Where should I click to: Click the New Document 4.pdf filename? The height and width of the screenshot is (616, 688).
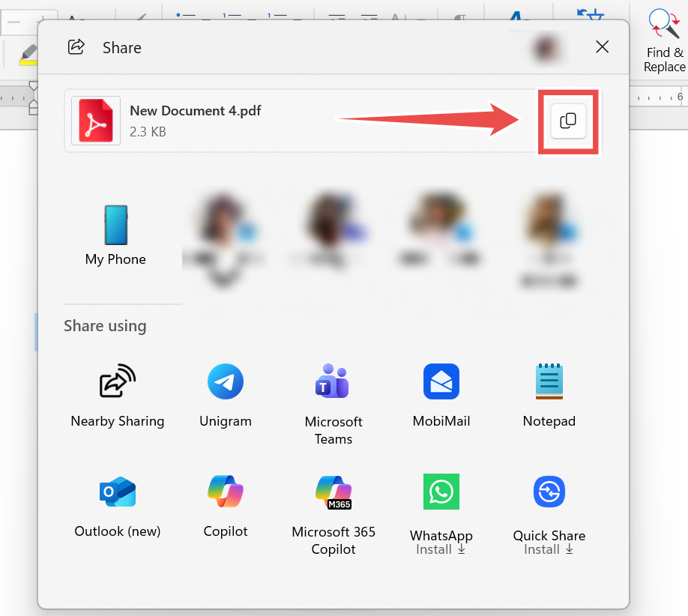(196, 111)
